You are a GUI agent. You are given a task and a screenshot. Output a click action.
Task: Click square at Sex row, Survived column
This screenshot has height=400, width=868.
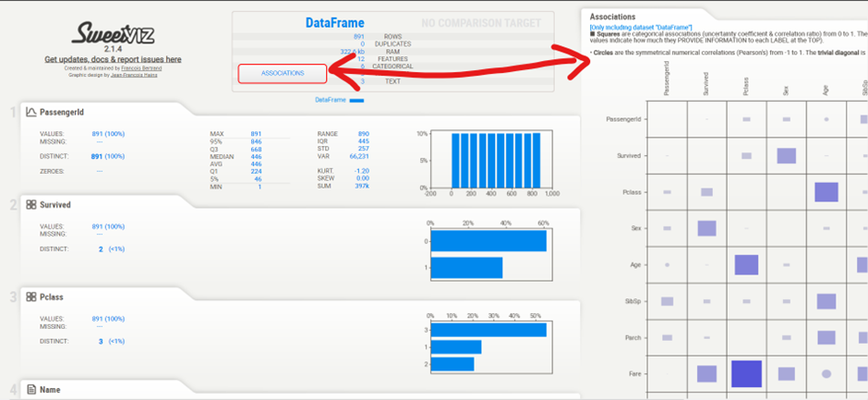point(707,228)
